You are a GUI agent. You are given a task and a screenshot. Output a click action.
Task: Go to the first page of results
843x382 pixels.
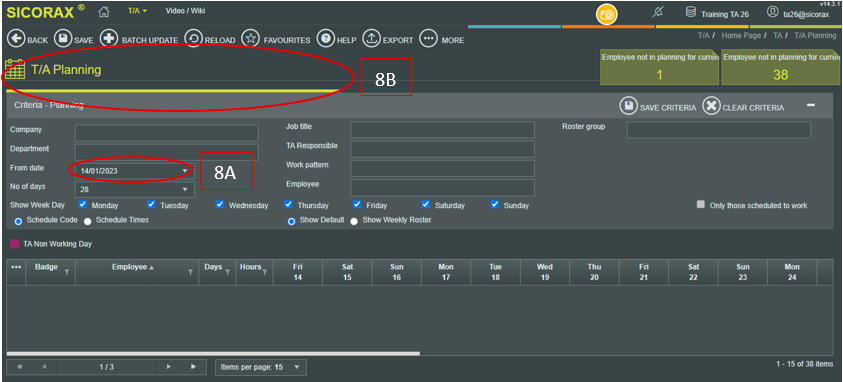click(x=19, y=367)
